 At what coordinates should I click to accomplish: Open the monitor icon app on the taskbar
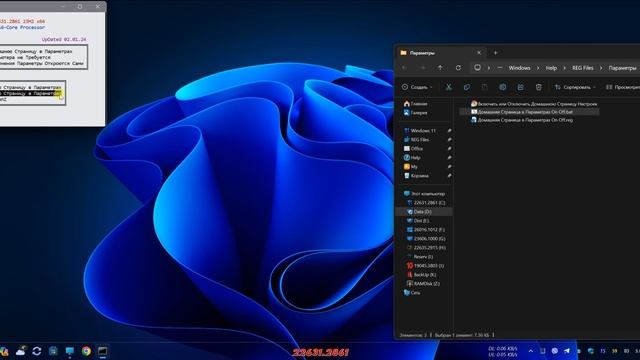70,351
